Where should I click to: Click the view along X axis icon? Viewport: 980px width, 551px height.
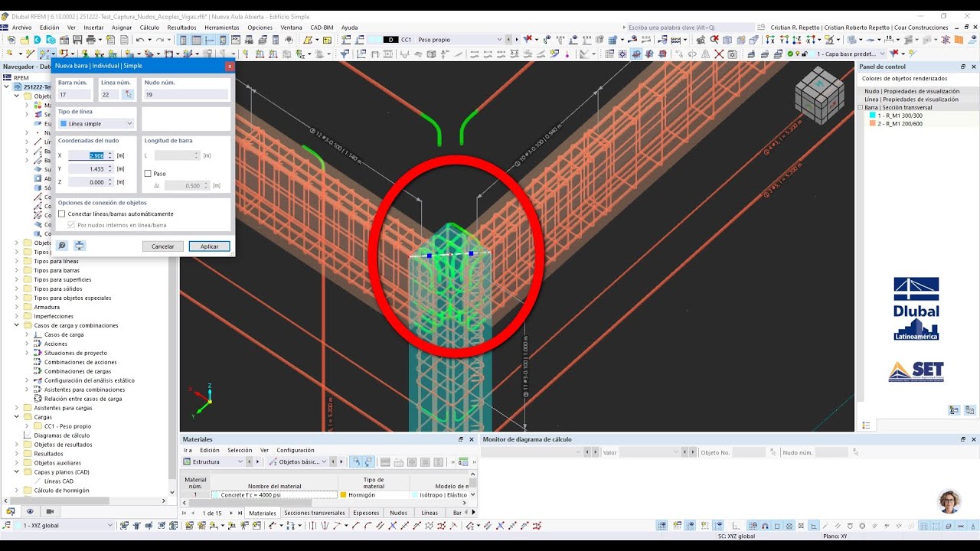coord(770,39)
